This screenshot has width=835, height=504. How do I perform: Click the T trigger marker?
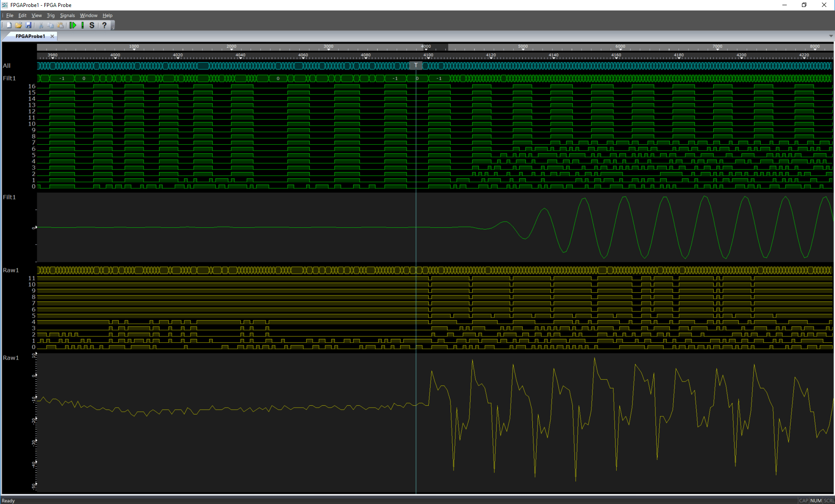(416, 65)
